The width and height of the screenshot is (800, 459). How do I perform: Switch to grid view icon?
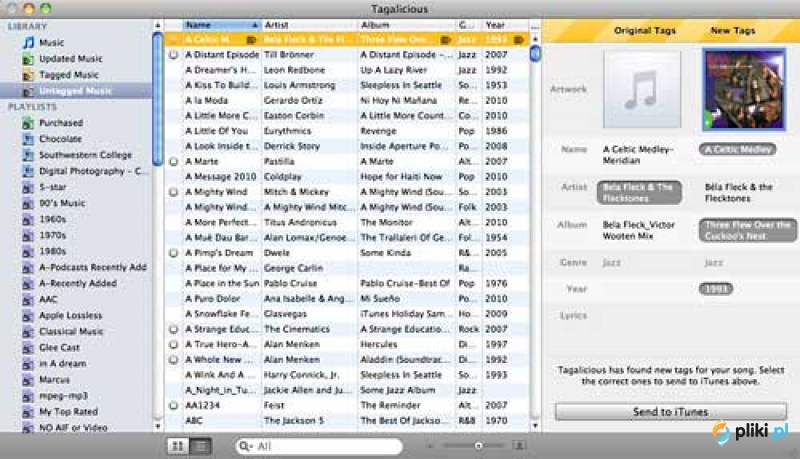click(178, 446)
